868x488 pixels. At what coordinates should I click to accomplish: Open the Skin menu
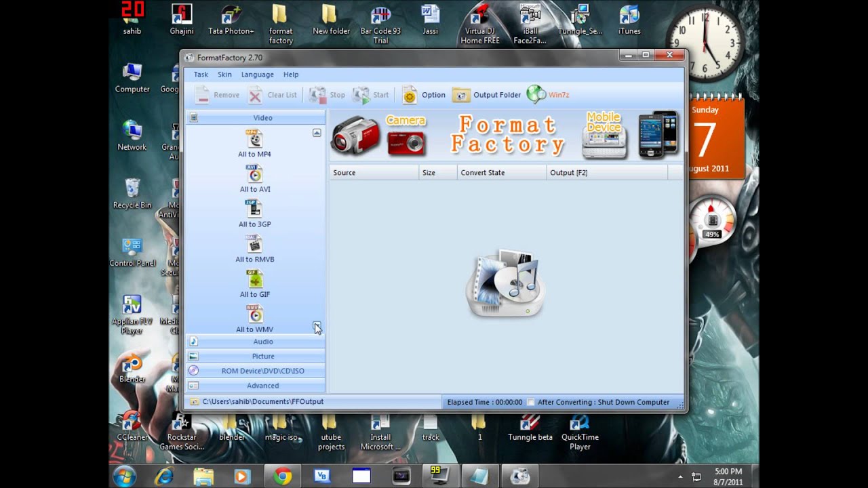224,75
